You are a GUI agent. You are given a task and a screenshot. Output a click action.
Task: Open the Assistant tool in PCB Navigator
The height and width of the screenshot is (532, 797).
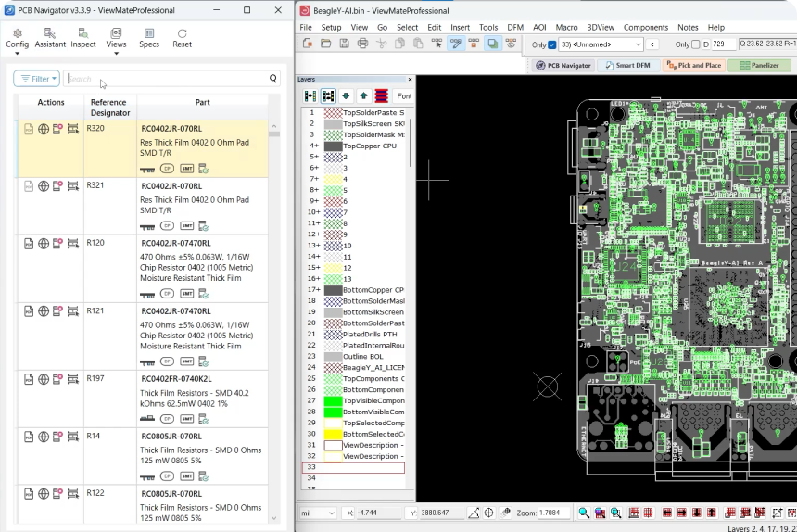click(50, 39)
